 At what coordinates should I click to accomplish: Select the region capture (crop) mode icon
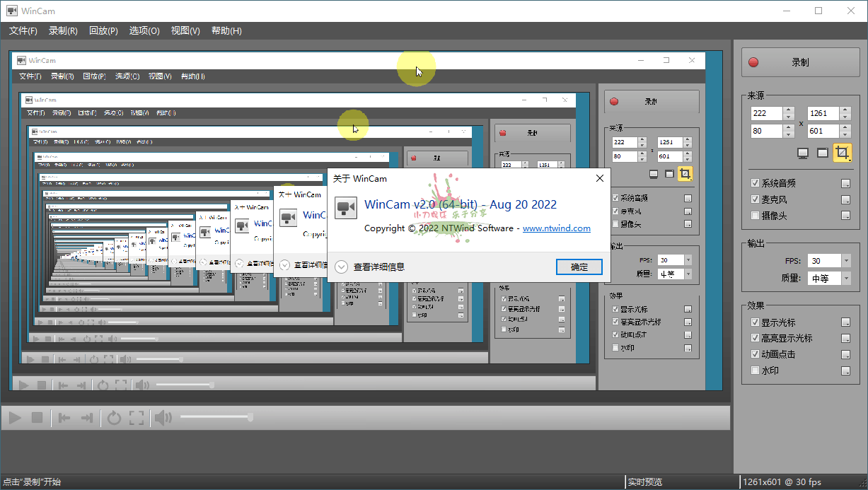(841, 152)
